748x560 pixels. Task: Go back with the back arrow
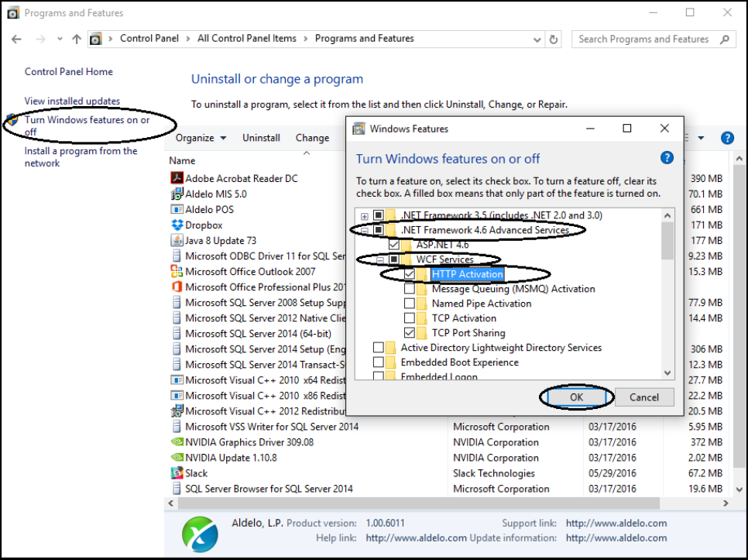16,39
